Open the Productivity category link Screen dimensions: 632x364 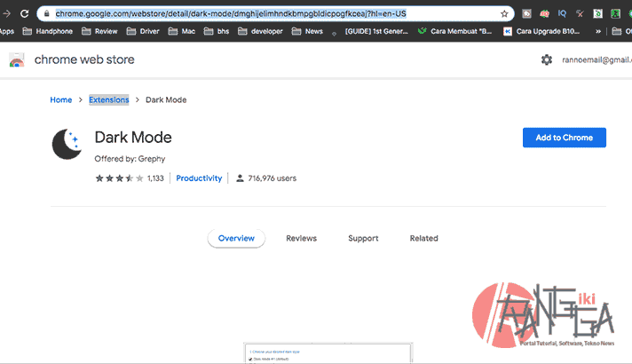199,178
